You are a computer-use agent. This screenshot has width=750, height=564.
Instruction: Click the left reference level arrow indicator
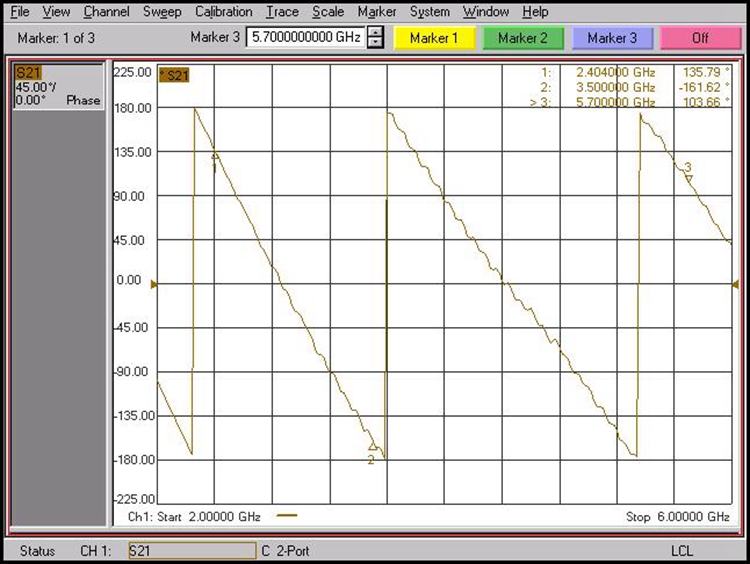tap(153, 285)
